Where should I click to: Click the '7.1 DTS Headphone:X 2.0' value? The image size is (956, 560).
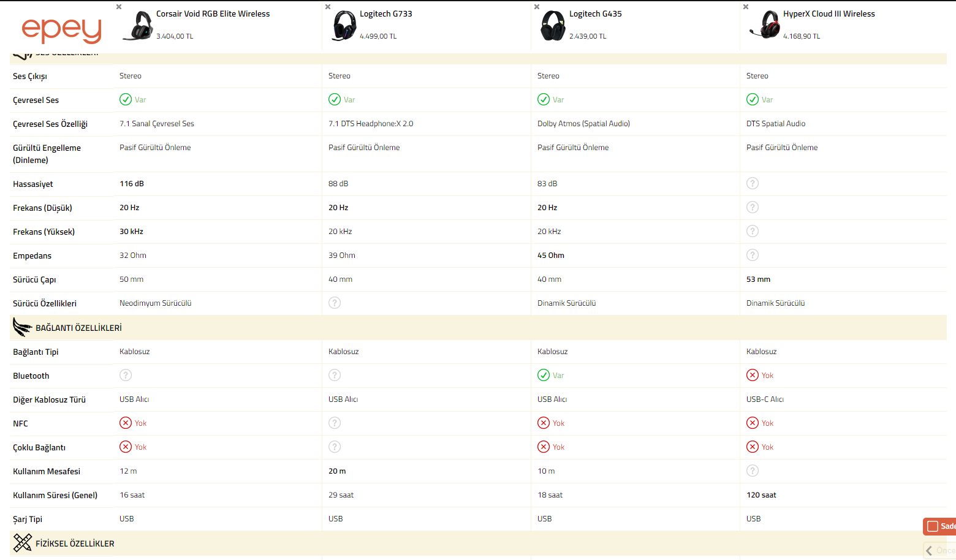tap(371, 124)
